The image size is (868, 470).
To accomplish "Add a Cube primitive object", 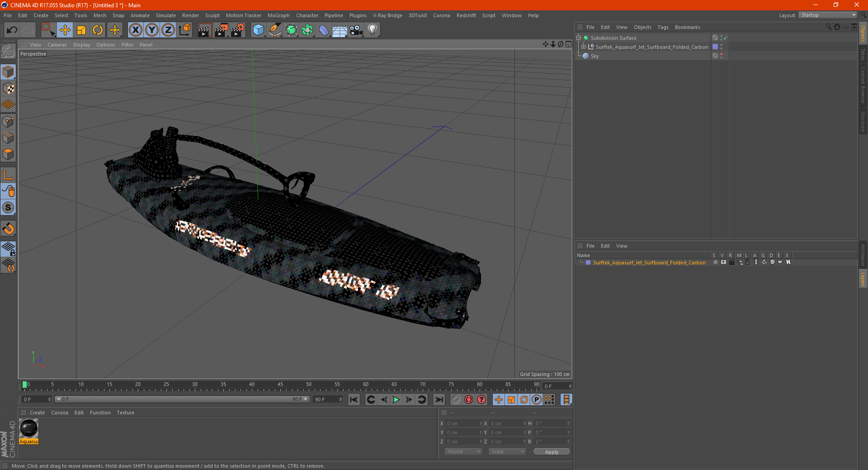I will 258,30.
